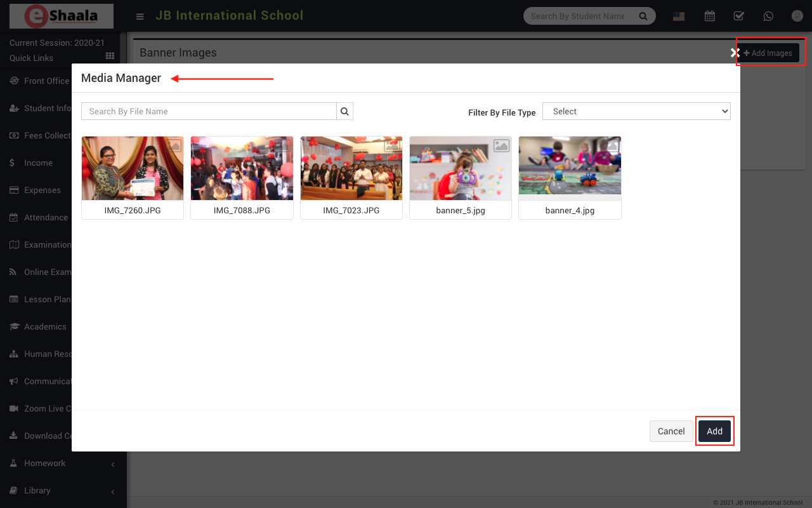
Task: Choose the IMG_7023.JPG group photo
Action: point(351,168)
